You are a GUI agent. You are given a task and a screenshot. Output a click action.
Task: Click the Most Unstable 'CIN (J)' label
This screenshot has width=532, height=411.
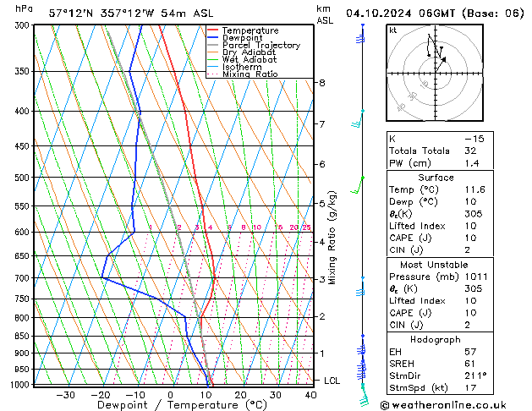coord(406,326)
